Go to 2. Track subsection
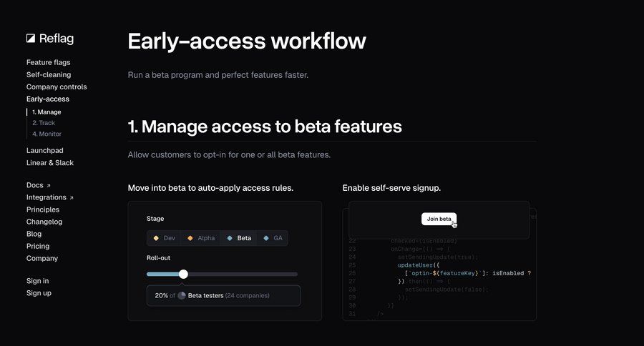Viewport: 644px width, 346px height. click(44, 123)
